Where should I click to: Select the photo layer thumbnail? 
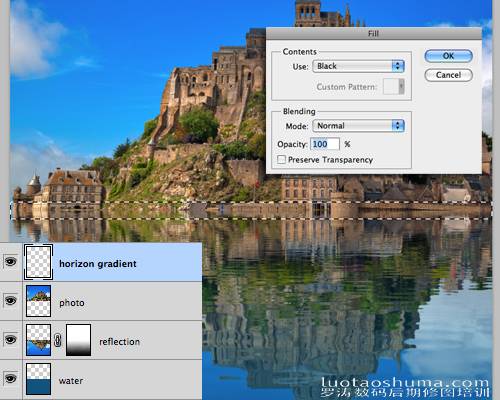(38, 301)
